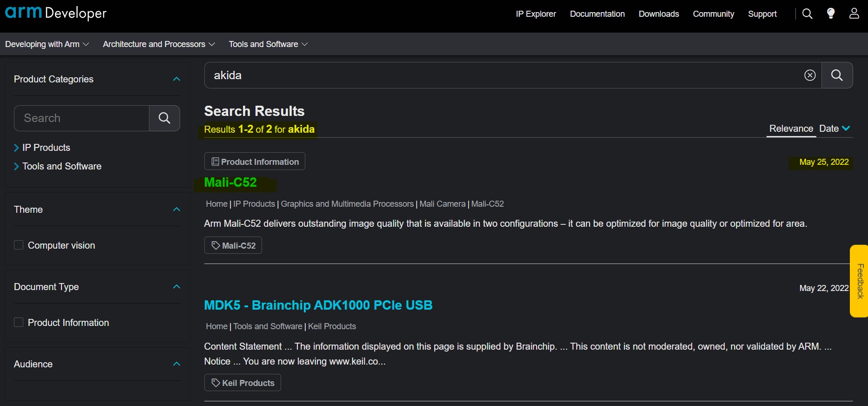Sort results by Relevance tab
This screenshot has width=868, height=406.
pos(791,129)
